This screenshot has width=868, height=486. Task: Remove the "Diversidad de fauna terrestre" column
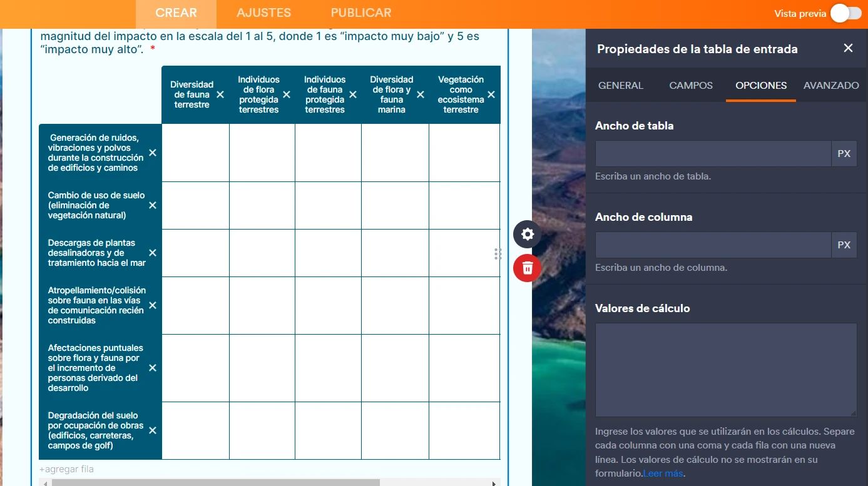pyautogui.click(x=220, y=95)
